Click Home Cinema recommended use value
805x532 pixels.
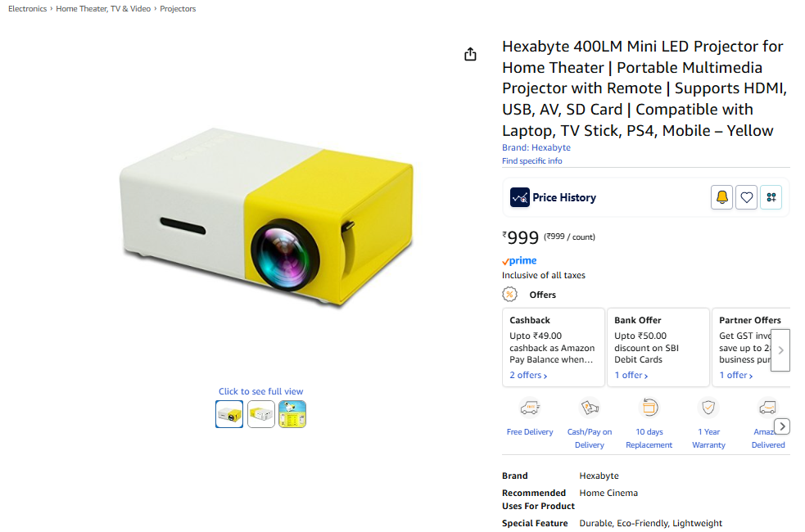(x=608, y=493)
